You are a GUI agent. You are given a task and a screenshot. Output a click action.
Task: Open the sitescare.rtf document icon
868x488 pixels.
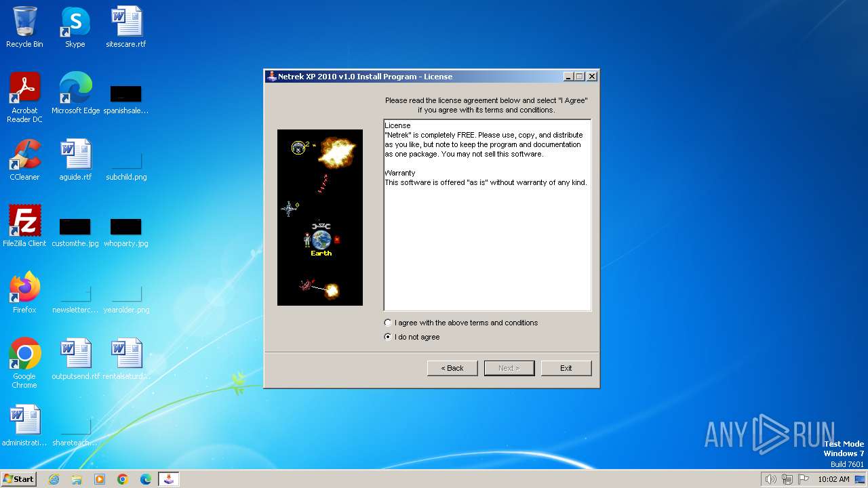point(126,27)
